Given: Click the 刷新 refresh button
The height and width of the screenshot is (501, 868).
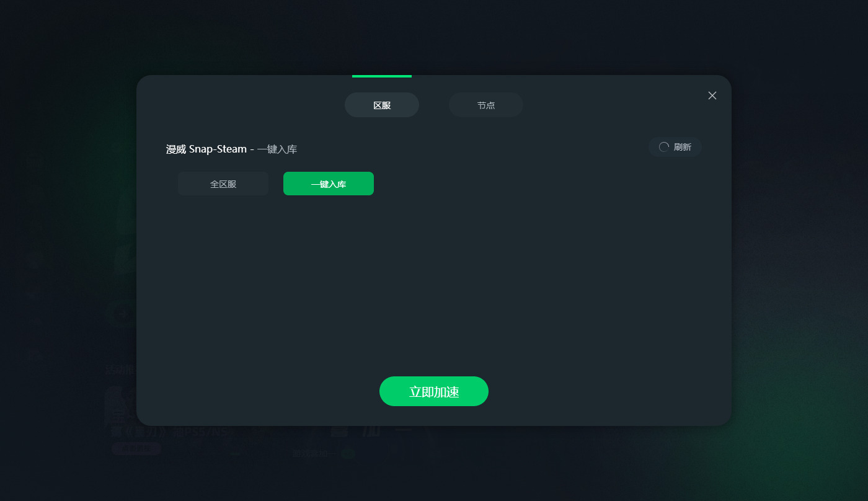Looking at the screenshot, I should tap(675, 147).
